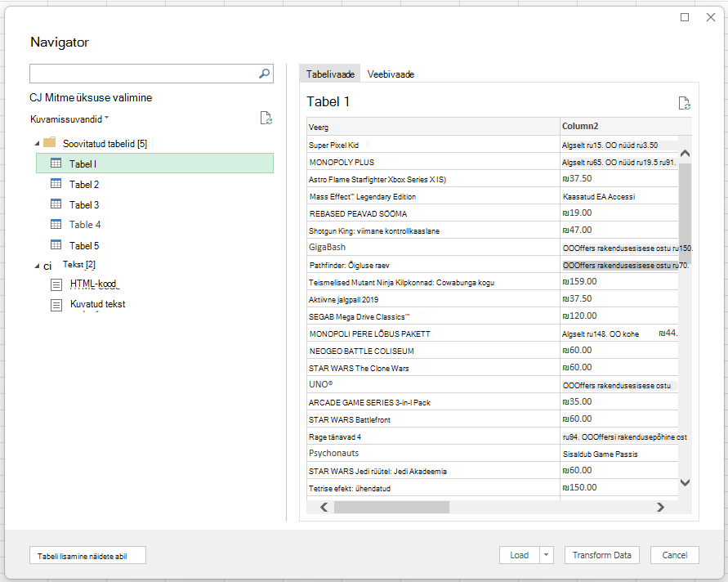Click the HTML-kood document icon
The width and height of the screenshot is (728, 582).
point(56,284)
